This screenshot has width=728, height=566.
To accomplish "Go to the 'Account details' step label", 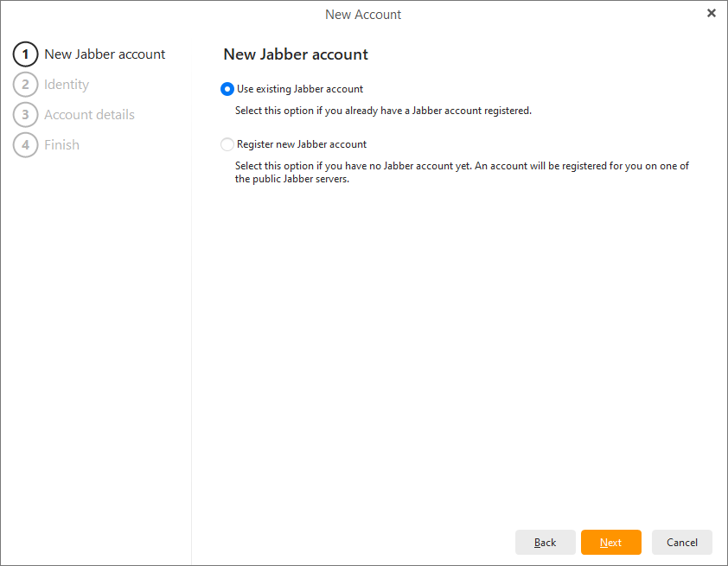I will [89, 115].
